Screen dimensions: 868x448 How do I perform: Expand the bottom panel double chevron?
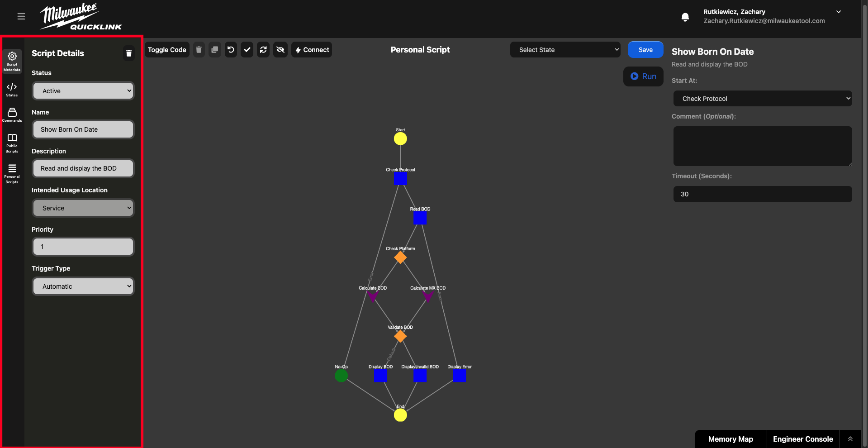850,439
